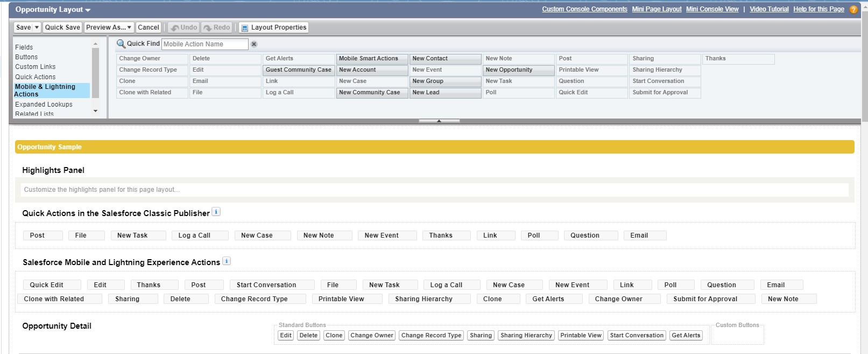The height and width of the screenshot is (354, 868).
Task: Click the Undo arrow button
Action: tap(184, 27)
